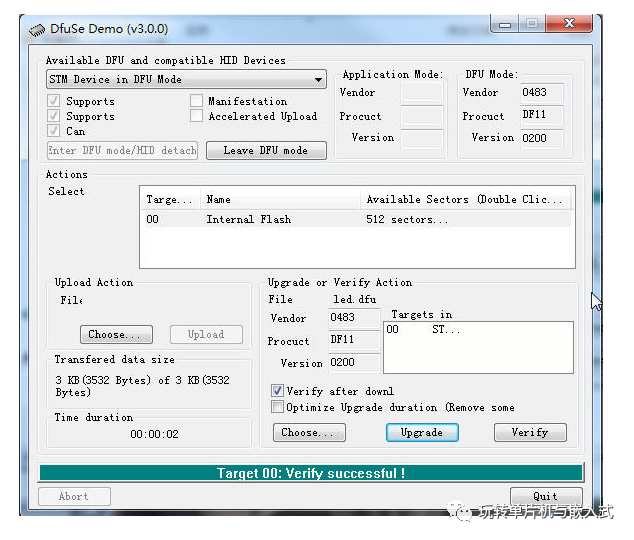Click Choose button in Upload Action

(x=116, y=335)
